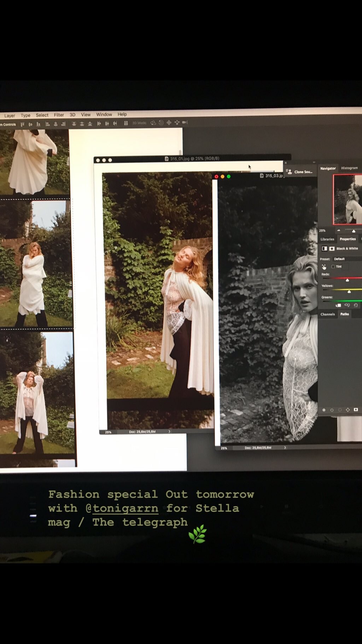Click the view previous state eye icon
362x644 pixels.
(347, 305)
